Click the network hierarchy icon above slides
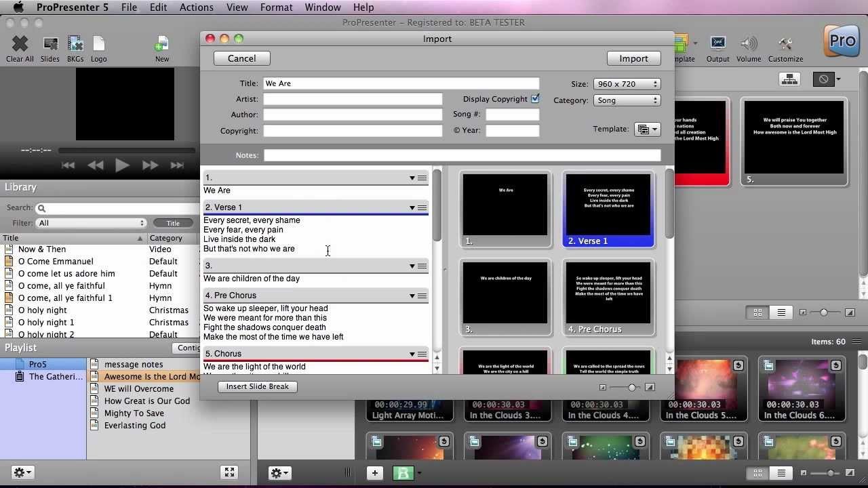The image size is (868, 488). 789,79
